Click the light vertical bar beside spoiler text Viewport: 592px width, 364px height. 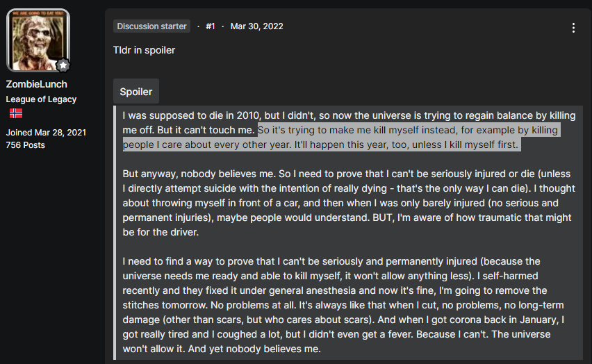point(115,233)
